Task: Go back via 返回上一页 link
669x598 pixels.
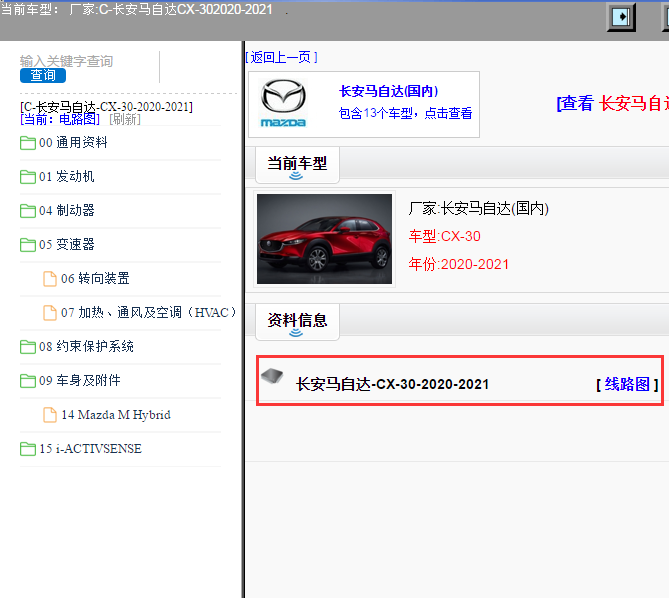Action: point(282,57)
